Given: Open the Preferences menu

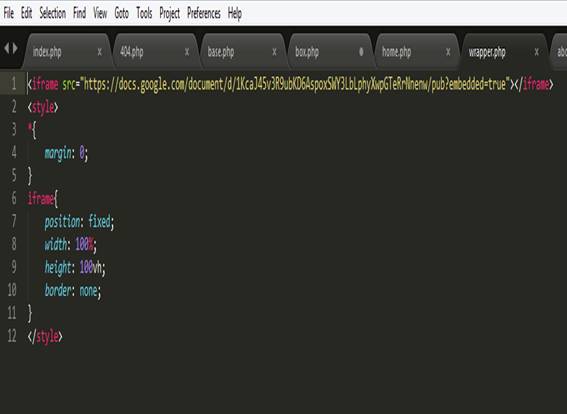Looking at the screenshot, I should click(204, 13).
